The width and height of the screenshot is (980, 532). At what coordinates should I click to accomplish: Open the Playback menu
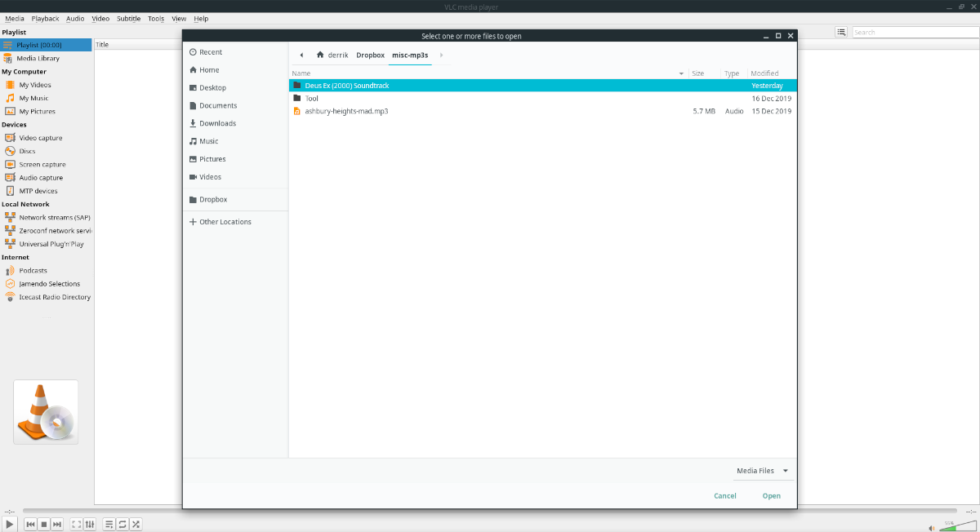(x=45, y=18)
